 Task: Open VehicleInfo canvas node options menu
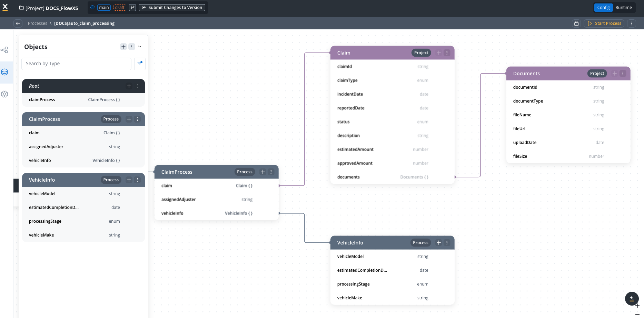click(x=447, y=243)
